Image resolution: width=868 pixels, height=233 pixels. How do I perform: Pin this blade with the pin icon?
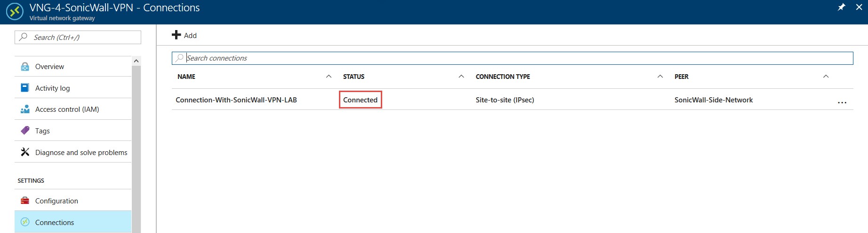click(x=841, y=7)
